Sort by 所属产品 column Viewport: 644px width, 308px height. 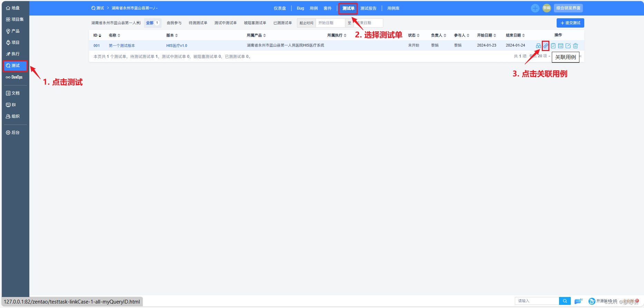click(256, 35)
